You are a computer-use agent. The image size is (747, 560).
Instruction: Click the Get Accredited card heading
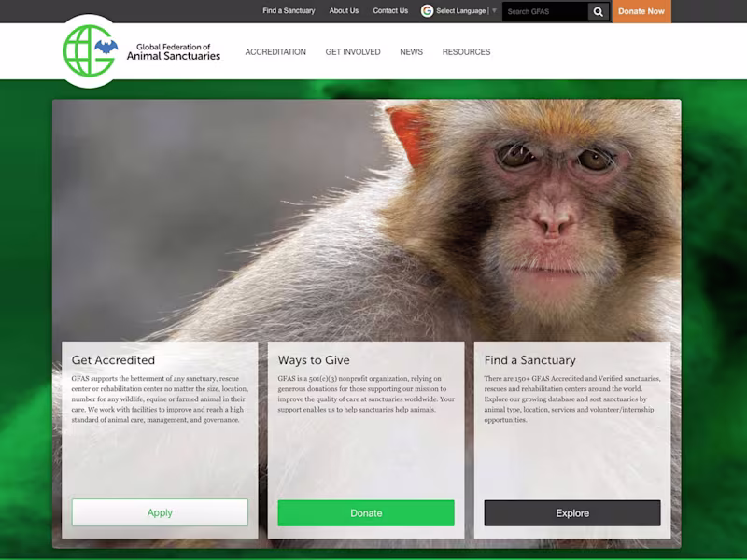coord(114,358)
